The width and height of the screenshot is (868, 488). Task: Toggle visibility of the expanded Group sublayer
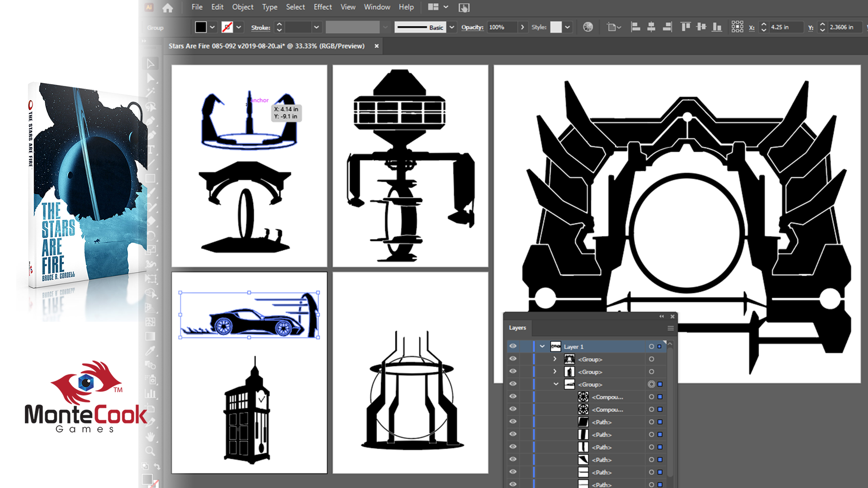tap(513, 384)
